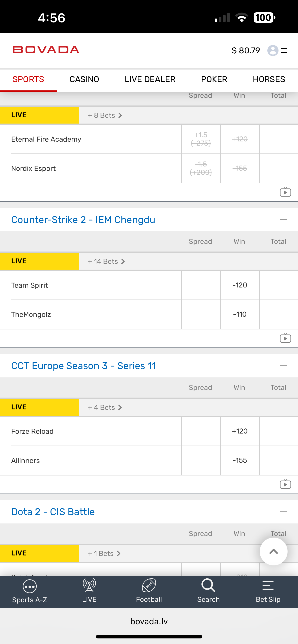
Task: Switch to the CASINO tab
Action: pyautogui.click(x=84, y=79)
